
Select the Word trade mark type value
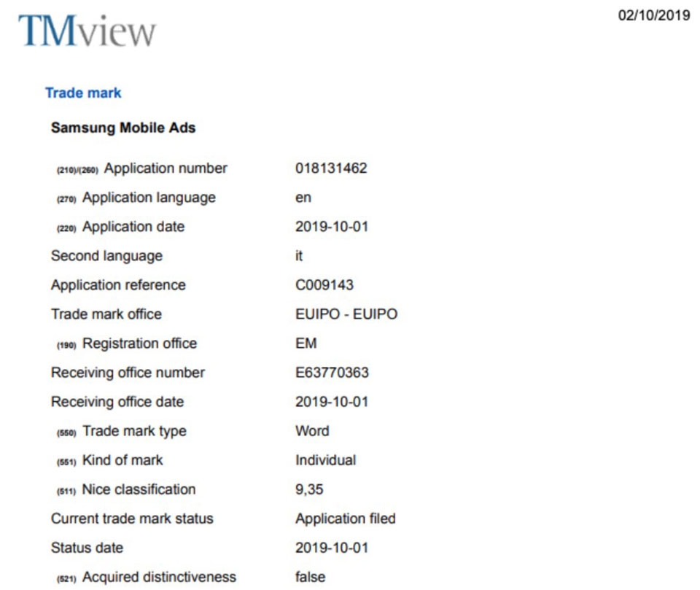click(313, 431)
